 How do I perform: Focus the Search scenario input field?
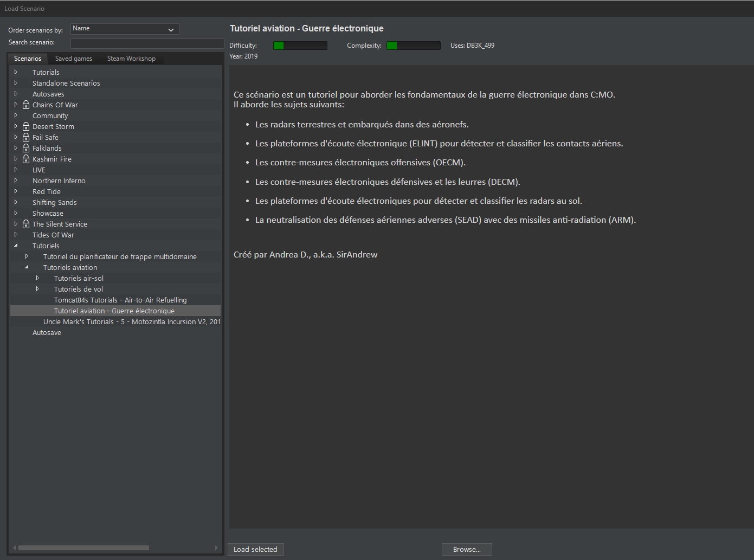147,43
